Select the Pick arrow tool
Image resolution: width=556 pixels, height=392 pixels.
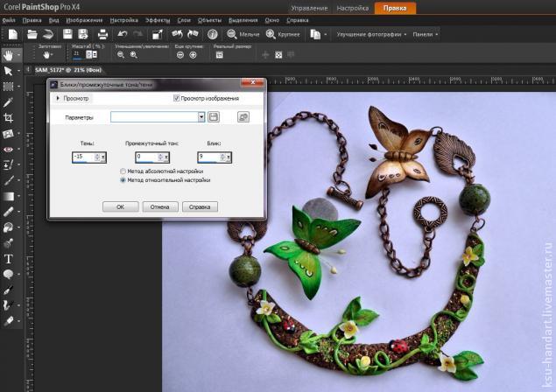pyautogui.click(x=8, y=71)
